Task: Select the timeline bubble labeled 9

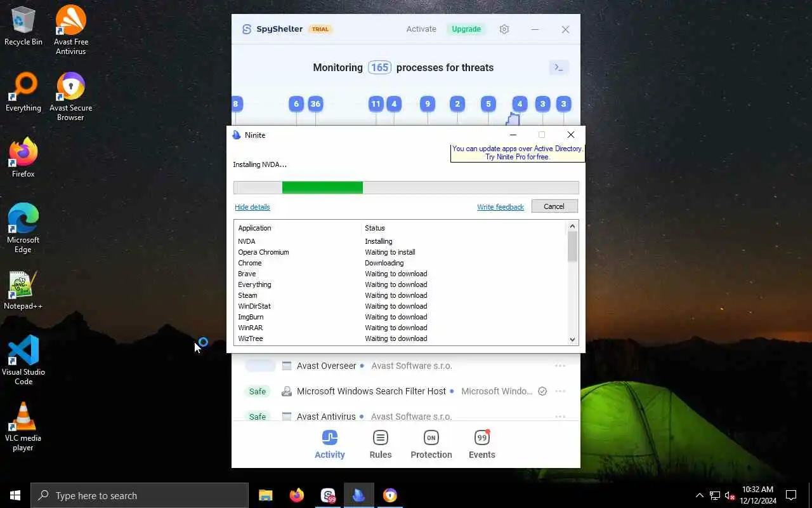Action: 428,104
